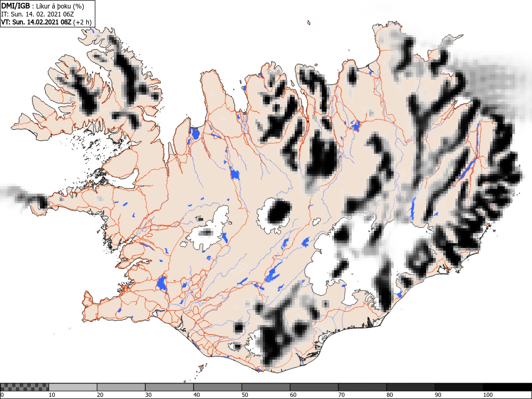Click the black fog patch inside Hofsjökull glacier outline

[279, 212]
